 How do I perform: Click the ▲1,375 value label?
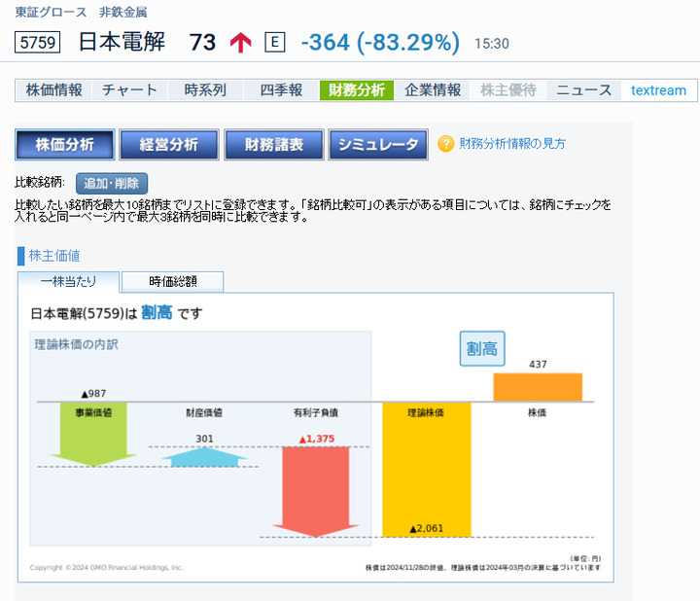pyautogui.click(x=317, y=439)
